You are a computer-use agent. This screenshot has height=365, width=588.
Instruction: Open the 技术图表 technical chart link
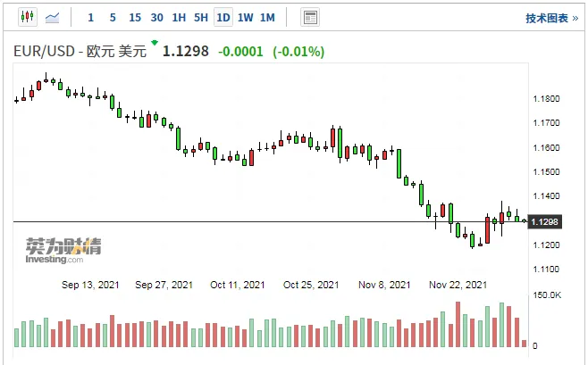point(551,18)
